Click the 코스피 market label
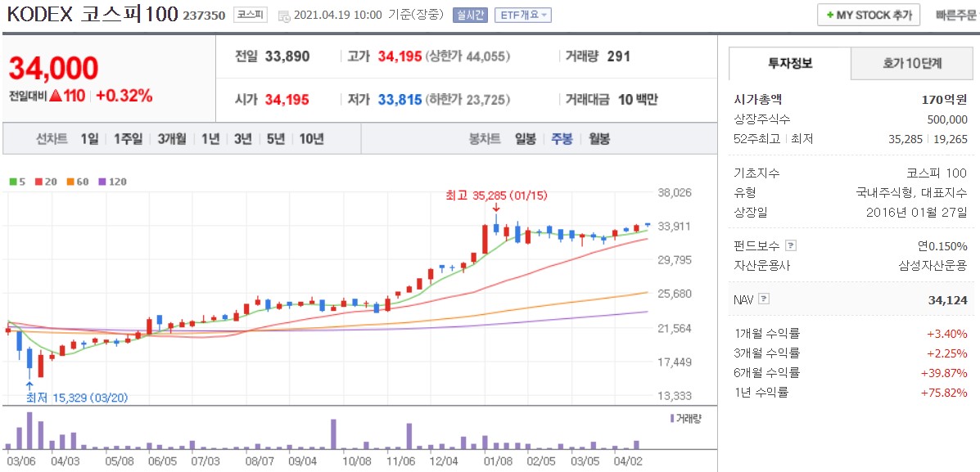This screenshot has width=980, height=472. (251, 15)
